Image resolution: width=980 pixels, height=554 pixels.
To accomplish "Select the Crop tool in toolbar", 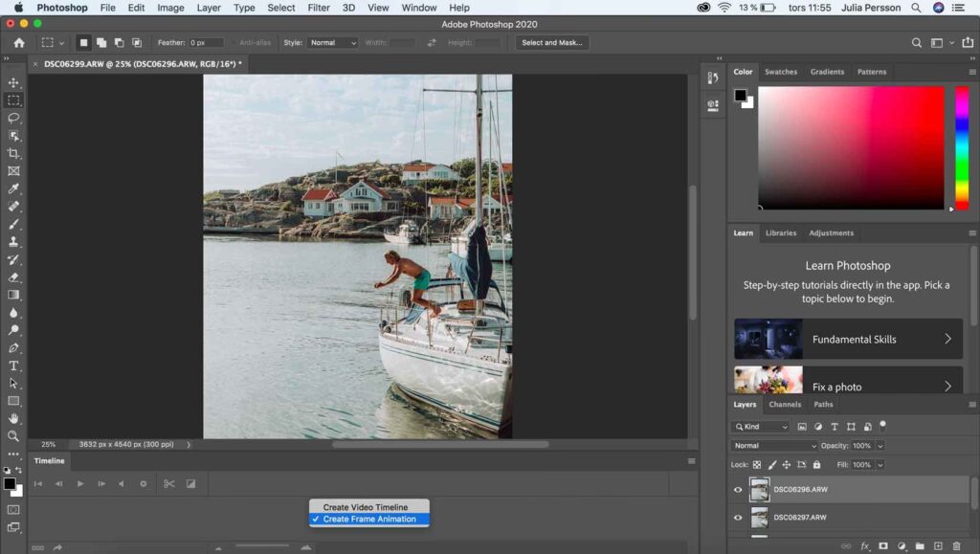I will click(13, 153).
